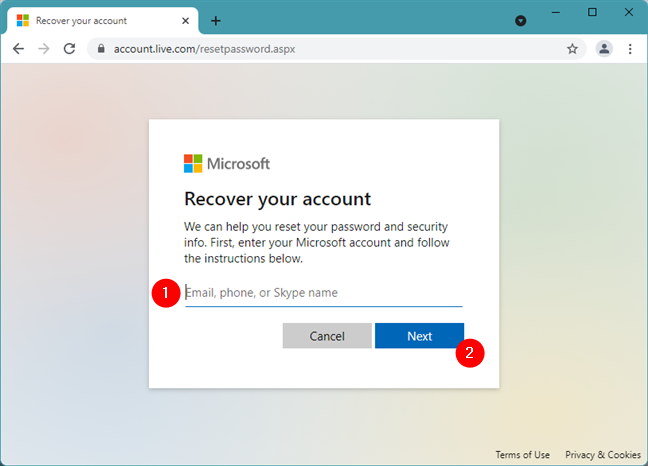
Task: View site info via the padlock icon
Action: click(x=101, y=49)
